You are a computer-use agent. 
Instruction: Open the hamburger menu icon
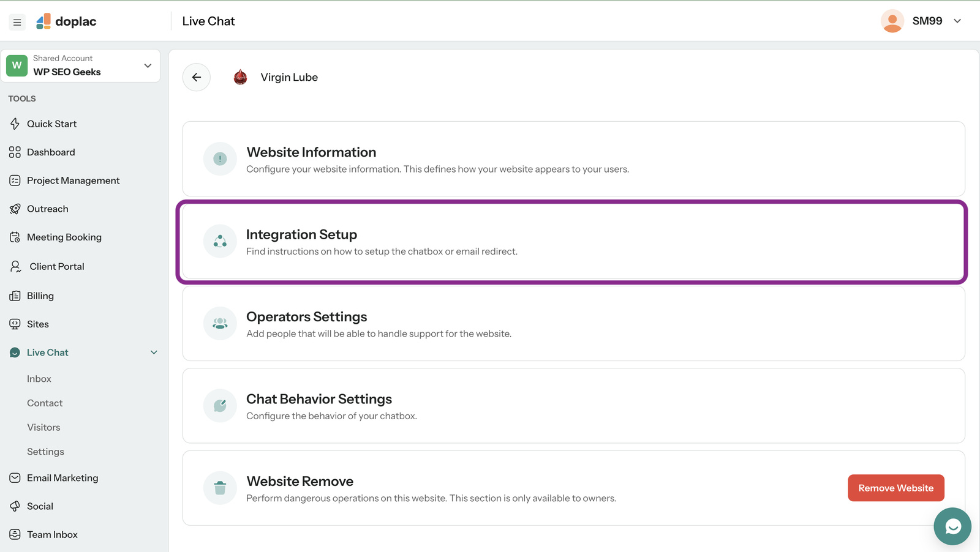17,22
